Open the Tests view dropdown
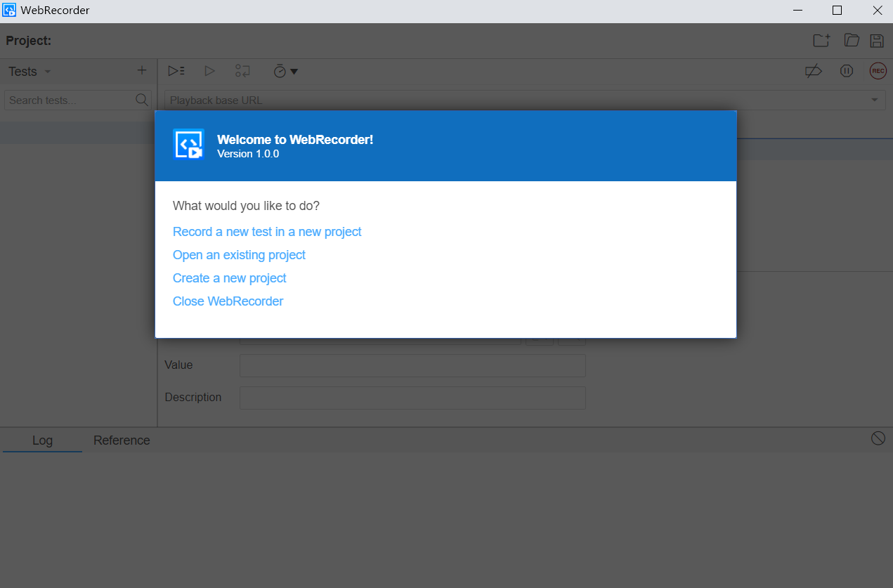The image size is (893, 588). [30, 72]
